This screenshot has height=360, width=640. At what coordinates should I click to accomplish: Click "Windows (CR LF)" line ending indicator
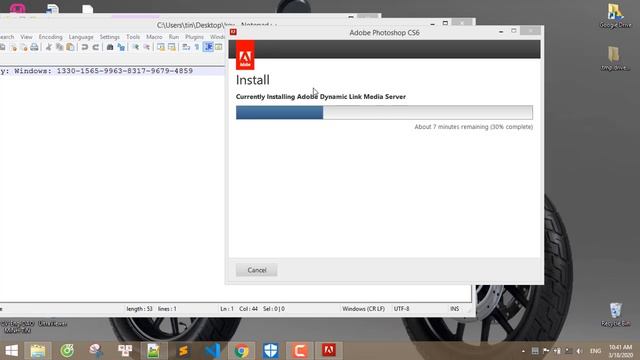(363, 309)
